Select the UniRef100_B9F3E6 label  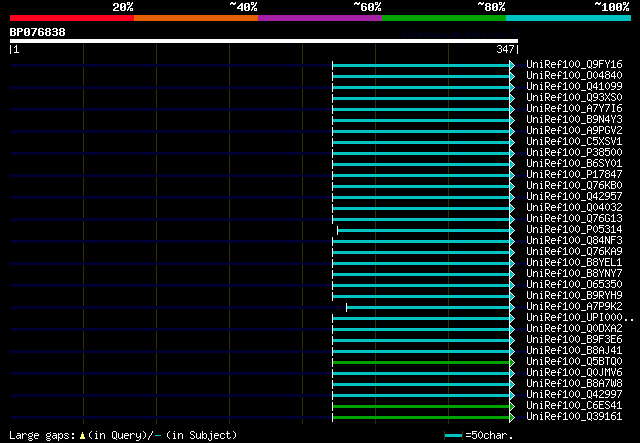574,340
